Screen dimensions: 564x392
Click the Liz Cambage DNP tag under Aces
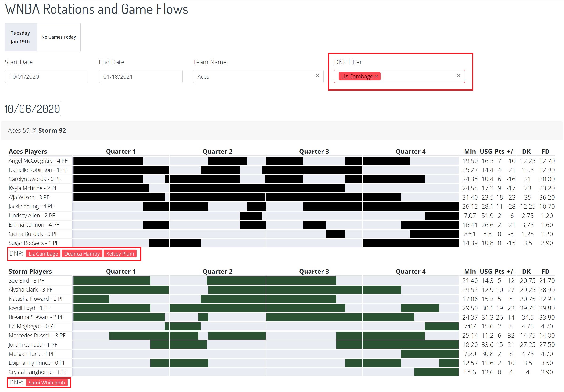pyautogui.click(x=43, y=254)
